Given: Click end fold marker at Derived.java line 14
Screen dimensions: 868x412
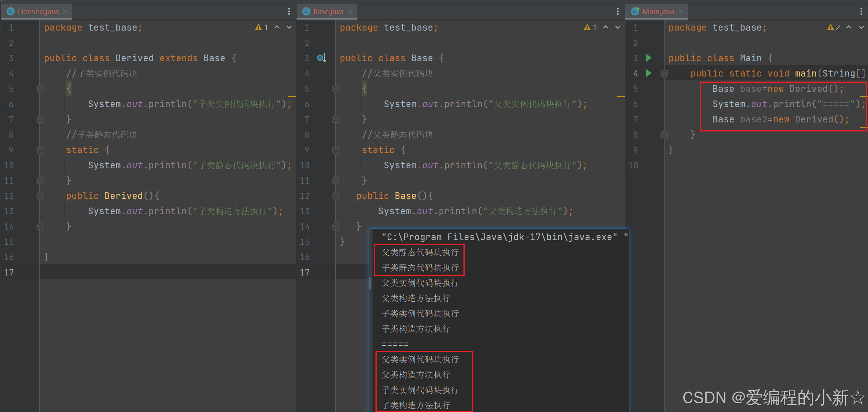Looking at the screenshot, I should (x=40, y=226).
